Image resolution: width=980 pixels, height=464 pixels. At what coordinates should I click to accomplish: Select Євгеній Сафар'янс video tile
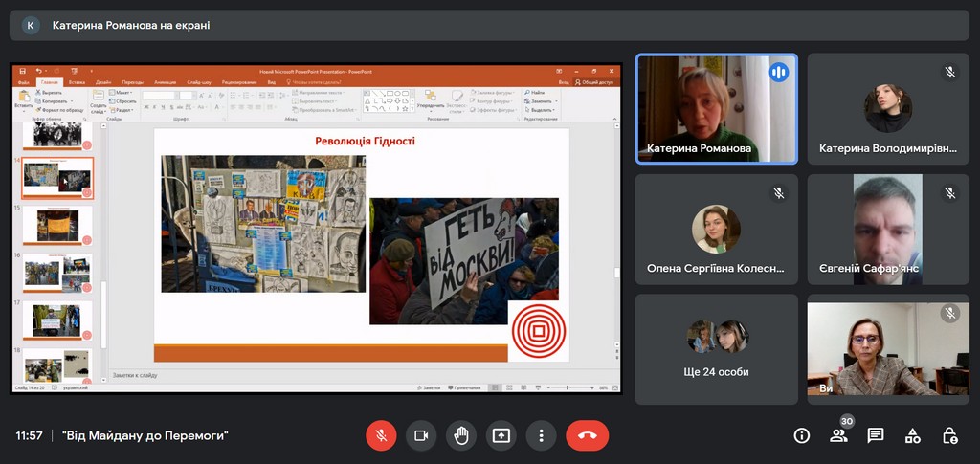click(887, 230)
